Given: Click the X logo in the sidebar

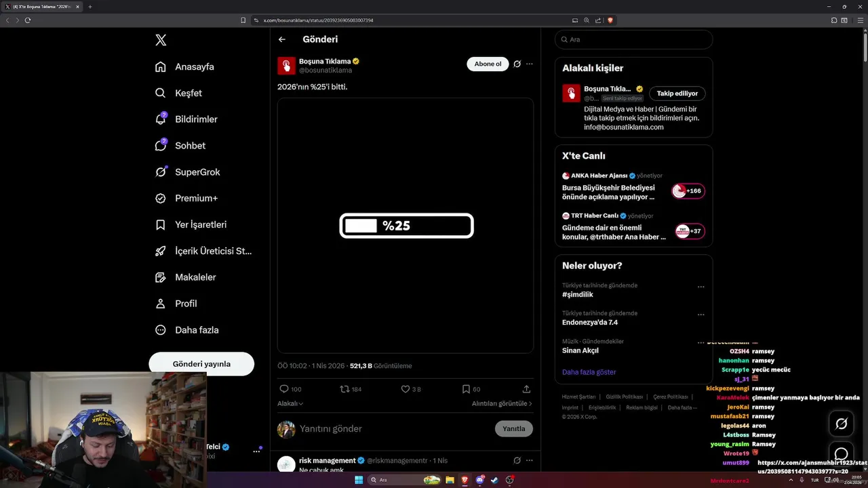Looking at the screenshot, I should tap(161, 40).
